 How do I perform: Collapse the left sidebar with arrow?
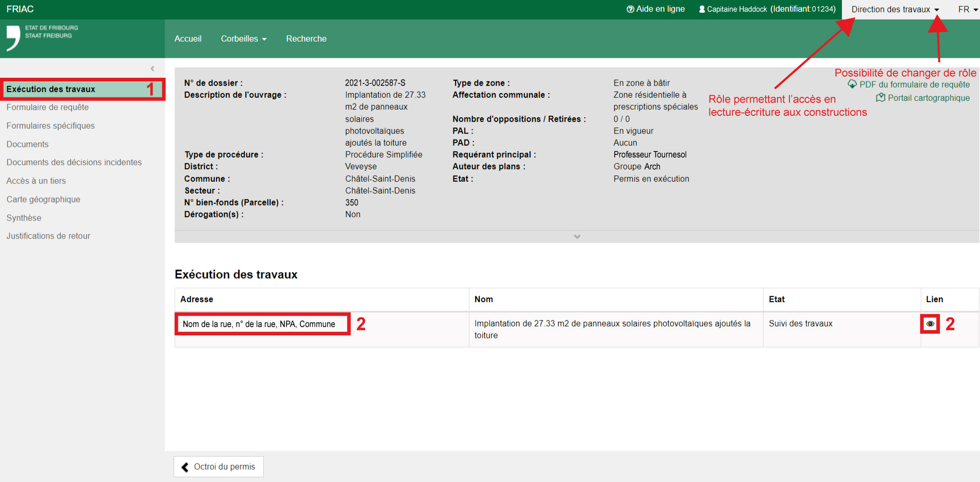pos(152,68)
